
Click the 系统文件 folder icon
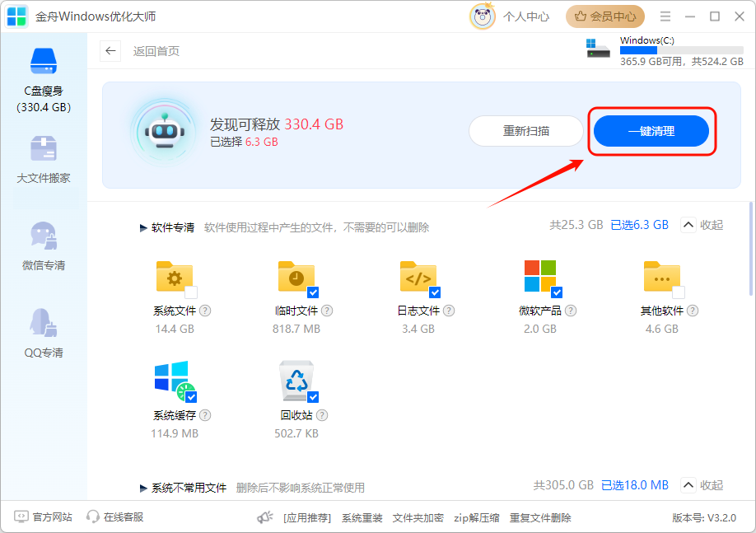coord(175,277)
